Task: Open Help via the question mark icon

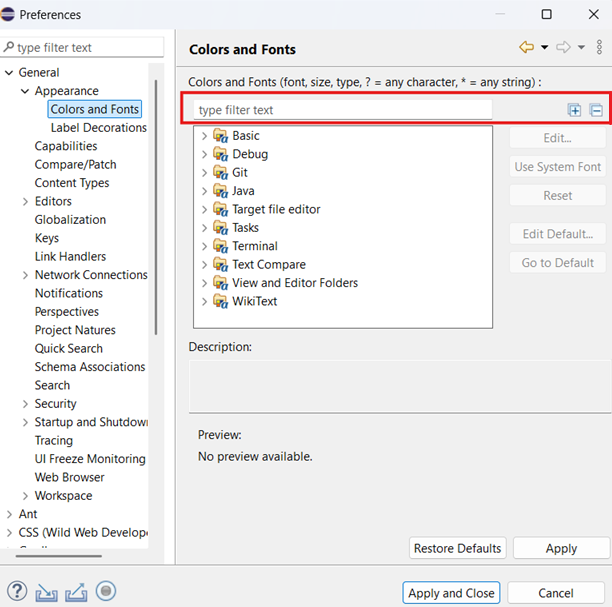Action: (x=17, y=591)
